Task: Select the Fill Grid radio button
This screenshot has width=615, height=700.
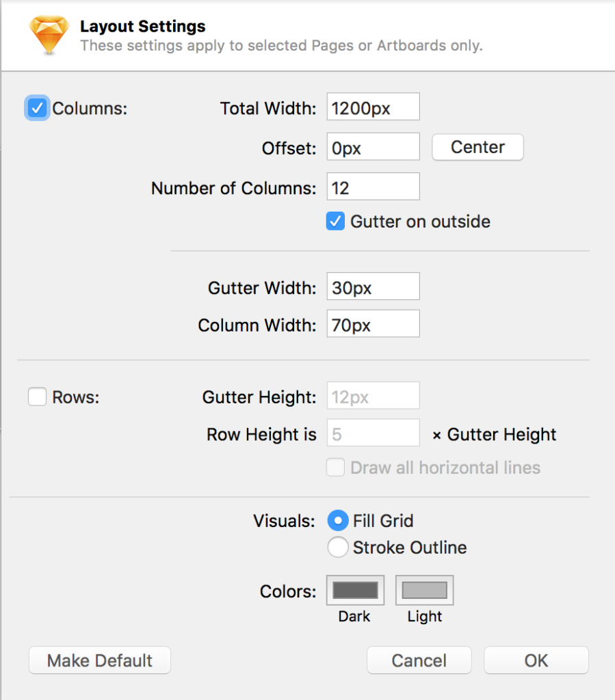Action: 338,520
